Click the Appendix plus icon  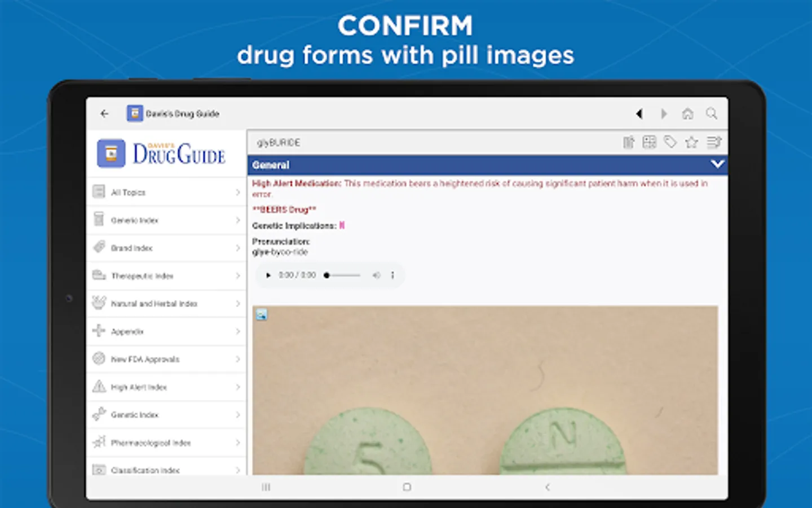pyautogui.click(x=99, y=330)
